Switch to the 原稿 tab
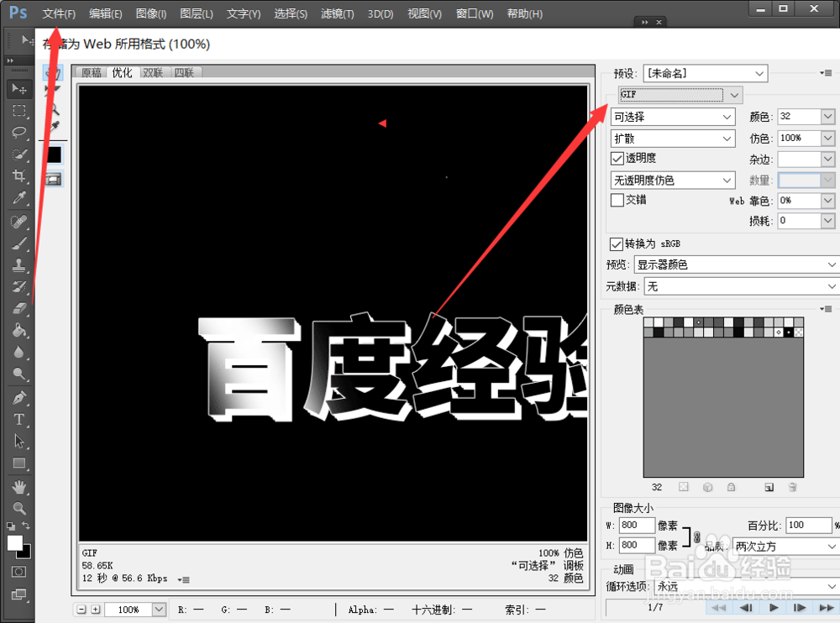The height and width of the screenshot is (623, 840). 92,73
